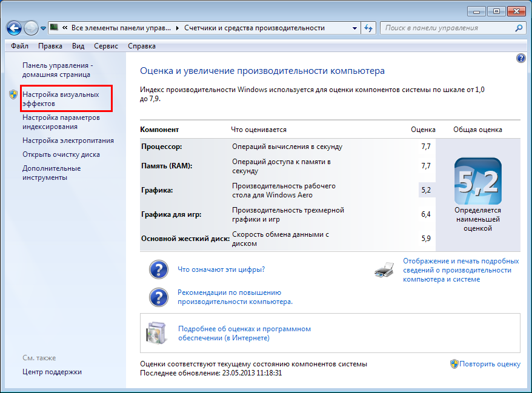This screenshot has height=393, width=532.
Task: Click the 5,2 overall score badge
Action: [x=477, y=181]
